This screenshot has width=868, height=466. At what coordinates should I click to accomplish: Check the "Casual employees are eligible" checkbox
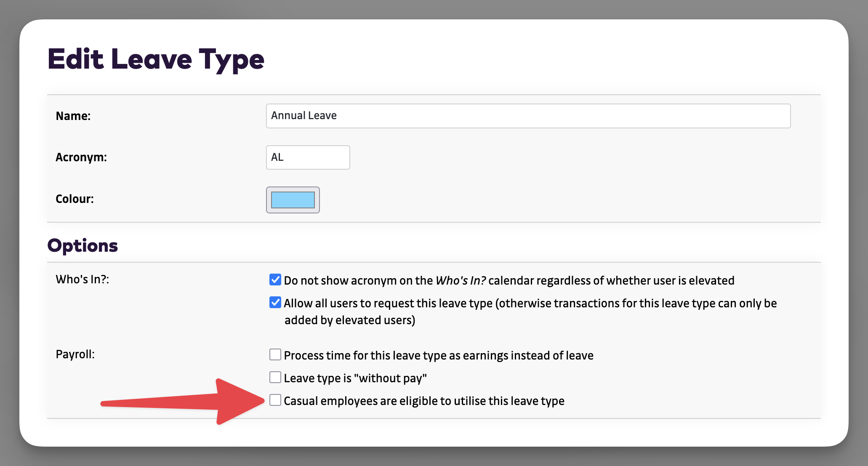point(275,400)
